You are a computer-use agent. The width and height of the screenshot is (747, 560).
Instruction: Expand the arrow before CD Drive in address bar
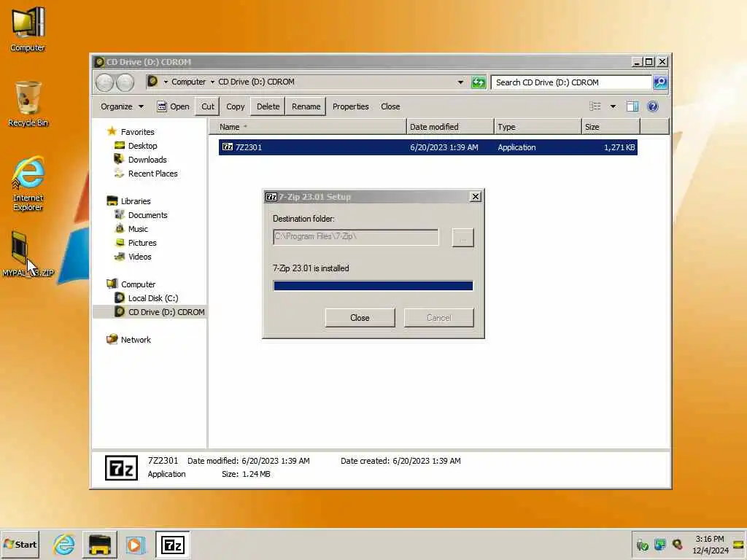[x=212, y=82]
